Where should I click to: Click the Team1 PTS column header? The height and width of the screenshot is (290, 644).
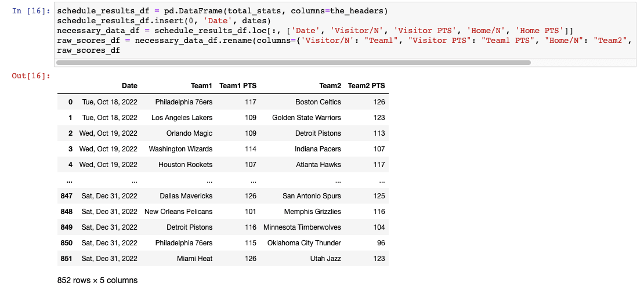coord(238,86)
